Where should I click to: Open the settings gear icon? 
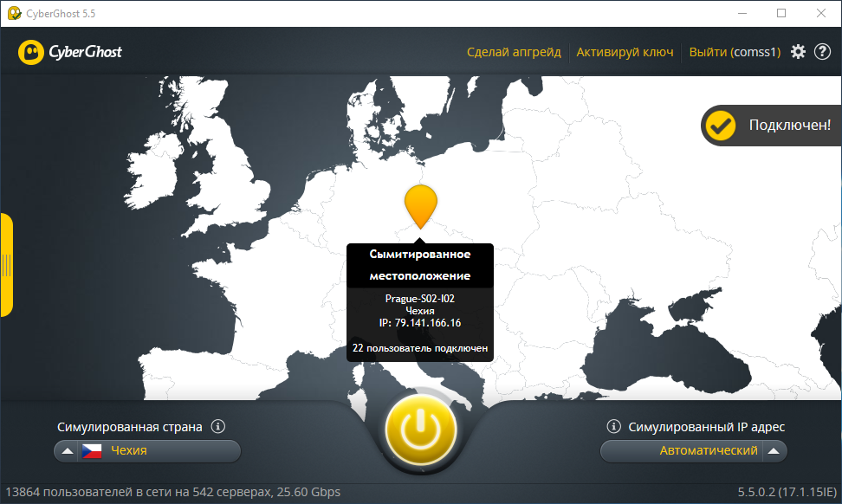[798, 52]
